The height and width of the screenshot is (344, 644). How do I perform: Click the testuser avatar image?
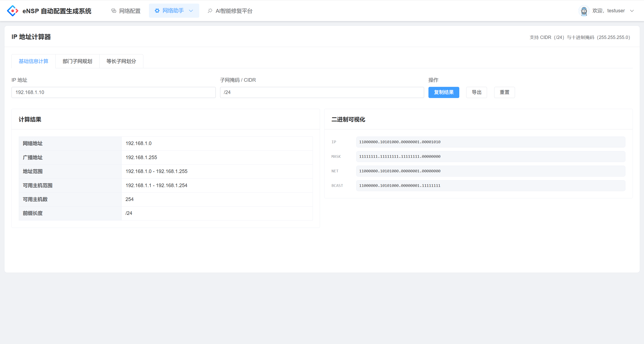pyautogui.click(x=584, y=11)
